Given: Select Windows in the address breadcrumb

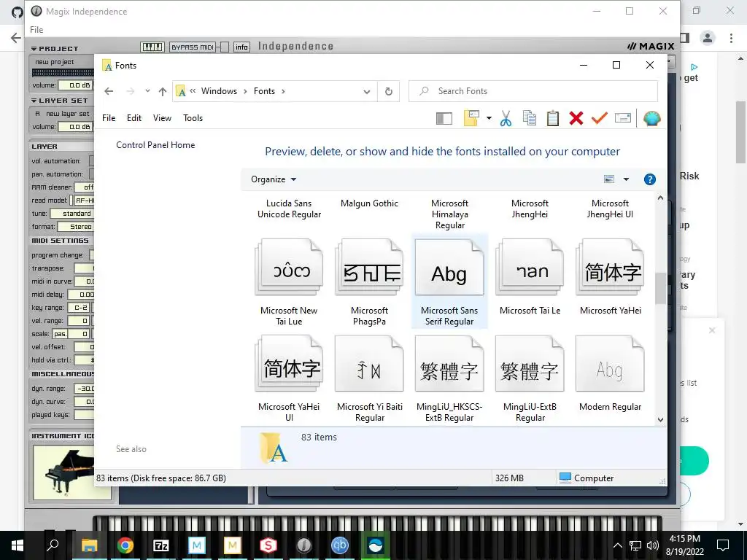Looking at the screenshot, I should [x=219, y=91].
